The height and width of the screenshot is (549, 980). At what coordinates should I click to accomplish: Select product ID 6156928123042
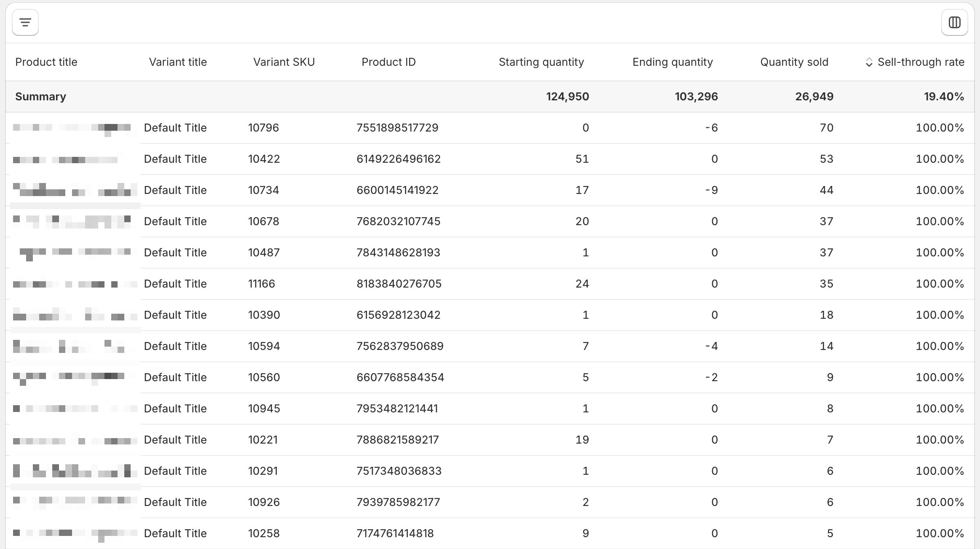398,315
